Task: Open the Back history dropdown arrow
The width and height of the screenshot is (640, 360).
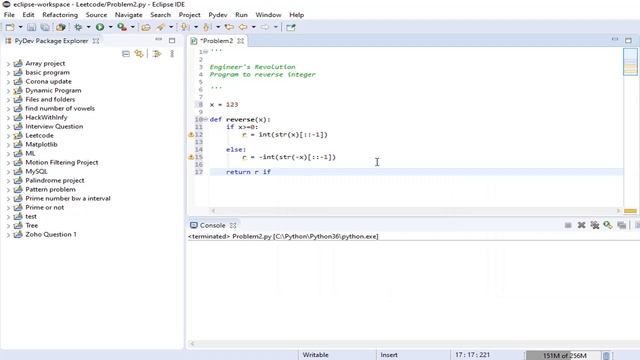Action: point(253,27)
